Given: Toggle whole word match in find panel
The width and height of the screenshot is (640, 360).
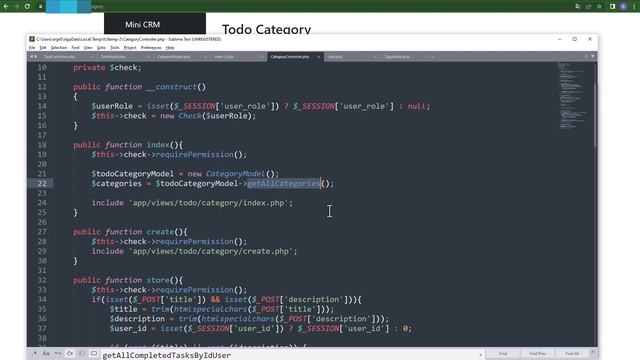Looking at the screenshot, I should click(58, 353).
